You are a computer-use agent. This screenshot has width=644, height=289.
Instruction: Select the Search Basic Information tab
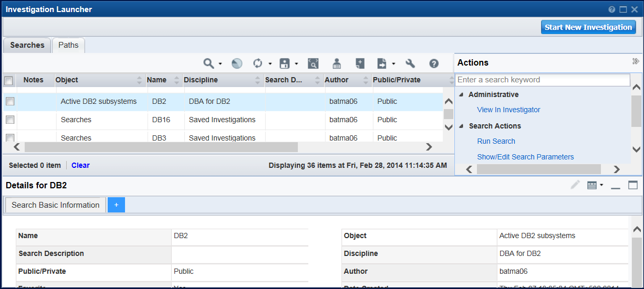pos(55,205)
